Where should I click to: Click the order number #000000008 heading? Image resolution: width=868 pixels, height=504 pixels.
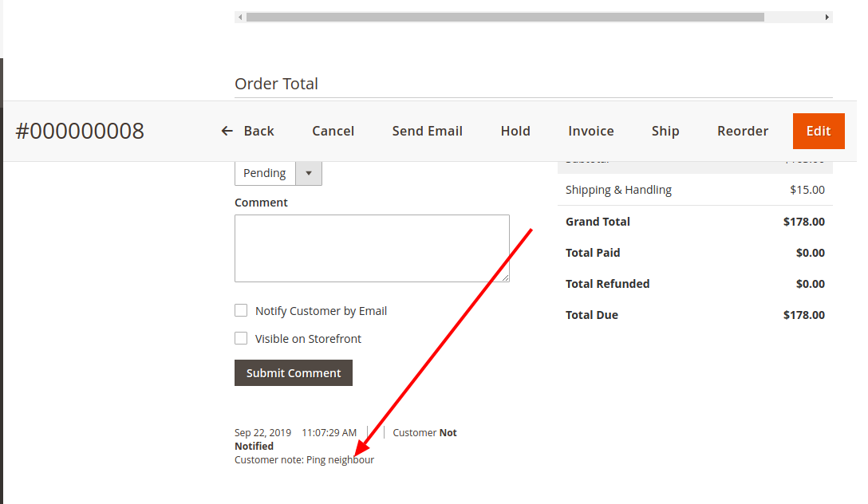pos(80,131)
